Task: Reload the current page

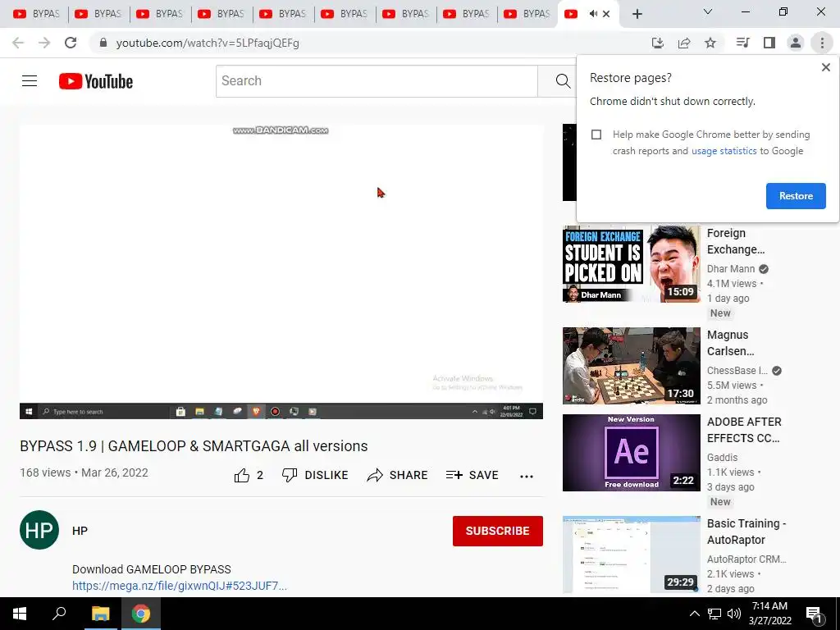Action: coord(71,43)
